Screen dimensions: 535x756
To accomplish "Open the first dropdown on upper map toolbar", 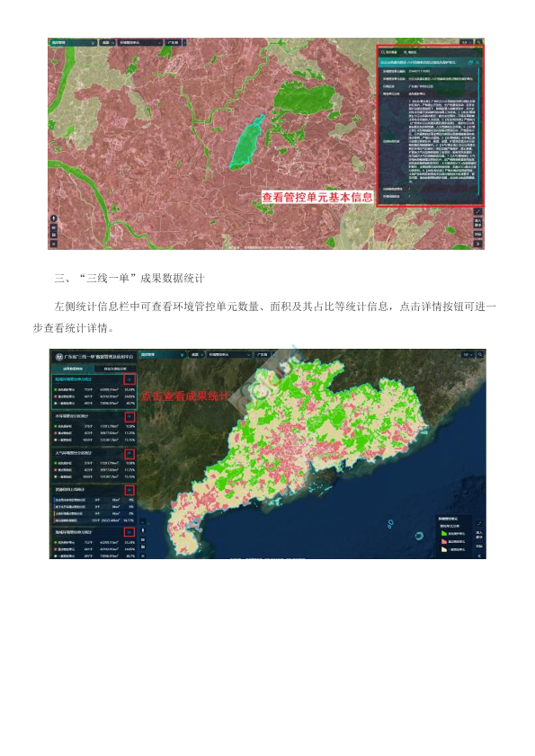I will tap(73, 42).
